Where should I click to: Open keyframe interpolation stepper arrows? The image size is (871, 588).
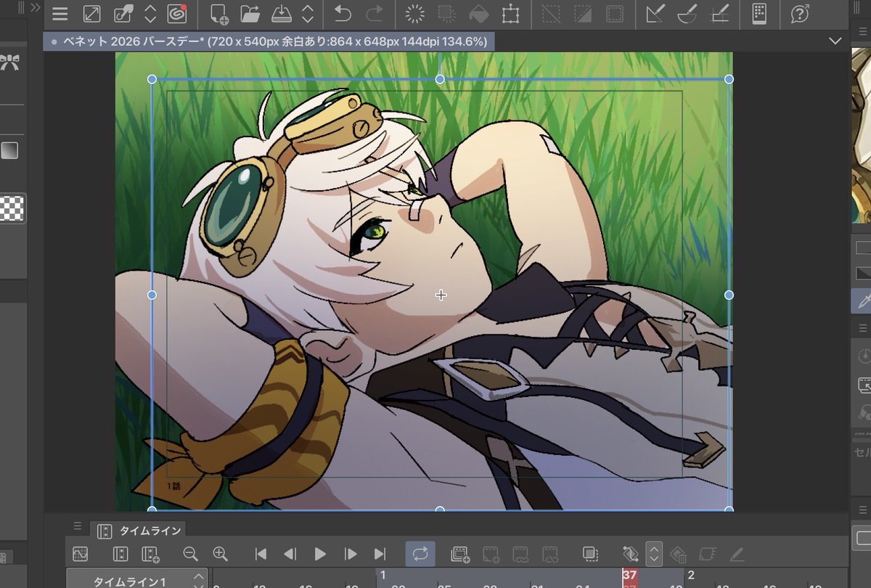pos(654,554)
